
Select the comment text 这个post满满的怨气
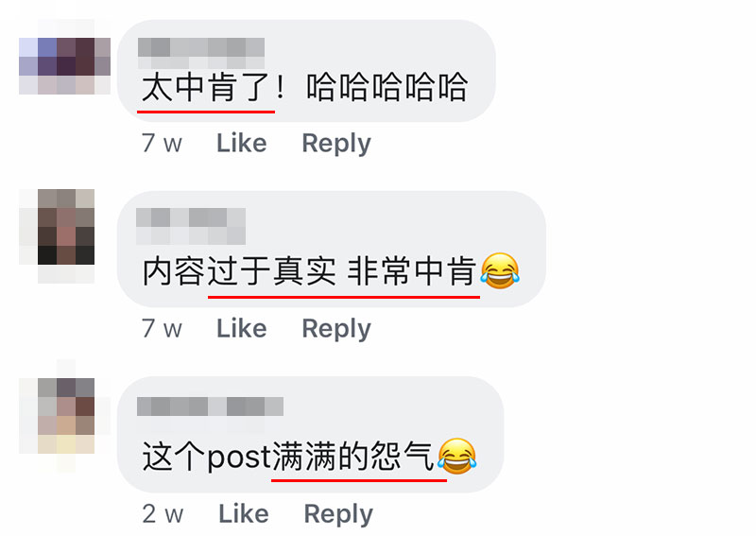click(288, 457)
